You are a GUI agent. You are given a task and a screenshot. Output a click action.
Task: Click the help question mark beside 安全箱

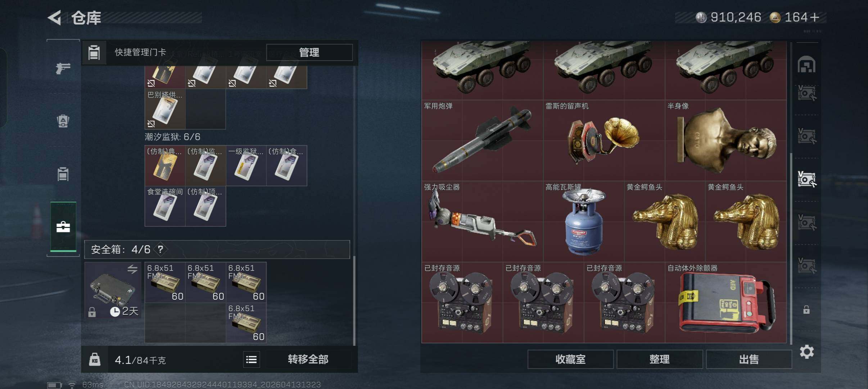click(161, 249)
